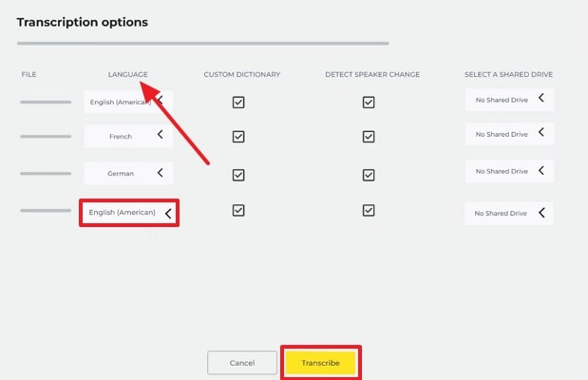Click the progress bar under Transcription options
Image resolution: width=588 pixels, height=380 pixels.
202,43
